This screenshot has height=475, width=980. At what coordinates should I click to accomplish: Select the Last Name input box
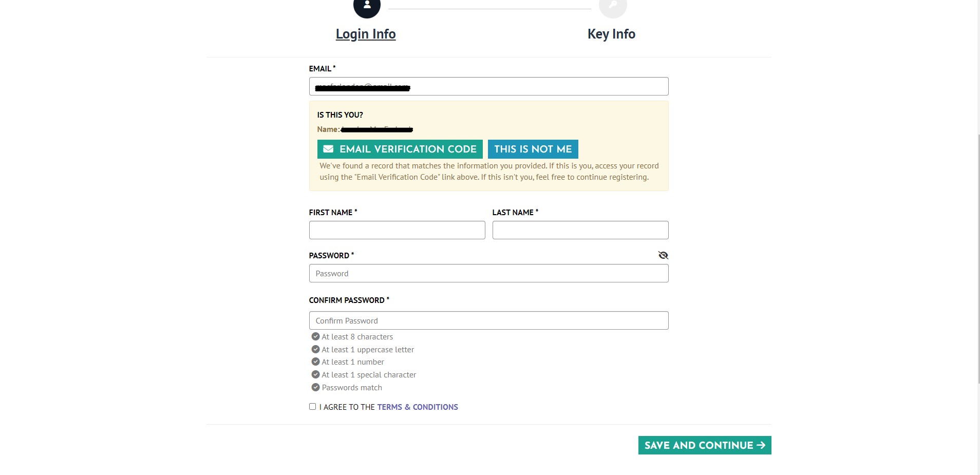click(580, 230)
